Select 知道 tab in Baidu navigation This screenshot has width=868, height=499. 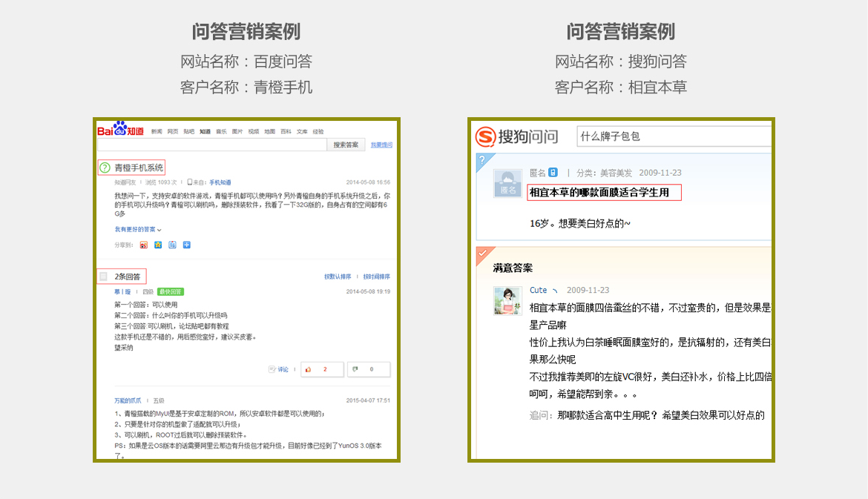pyautogui.click(x=205, y=132)
